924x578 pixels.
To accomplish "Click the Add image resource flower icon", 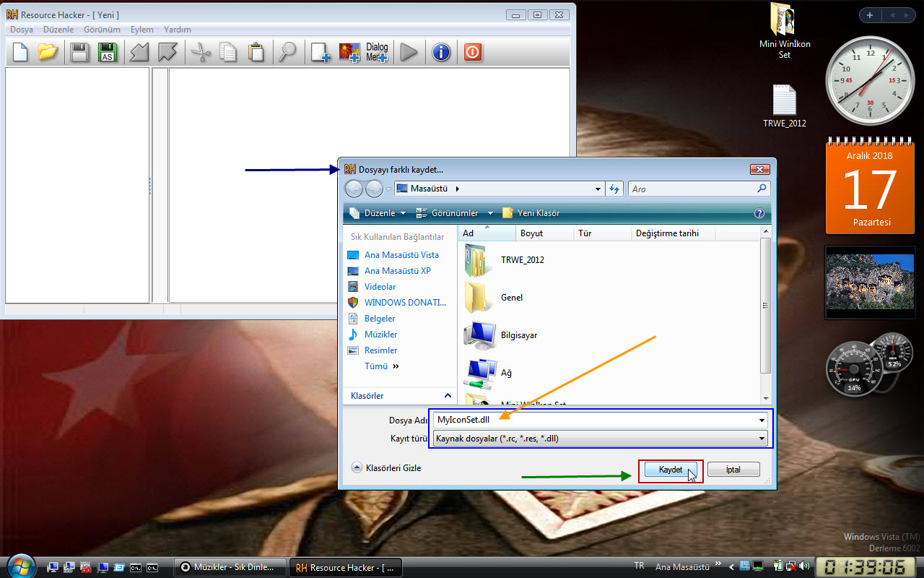I will [x=349, y=52].
